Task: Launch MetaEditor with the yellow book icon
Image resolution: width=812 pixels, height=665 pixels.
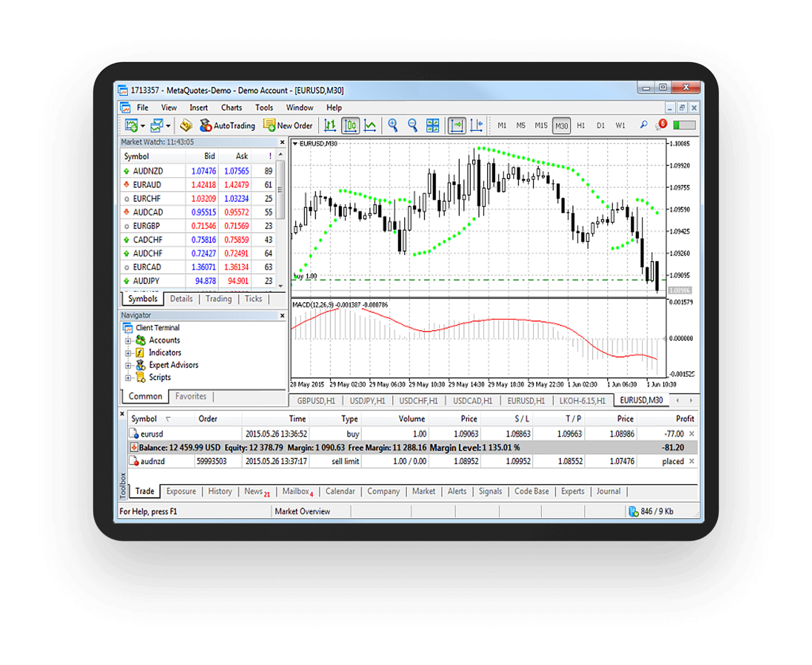Action: pos(186,126)
